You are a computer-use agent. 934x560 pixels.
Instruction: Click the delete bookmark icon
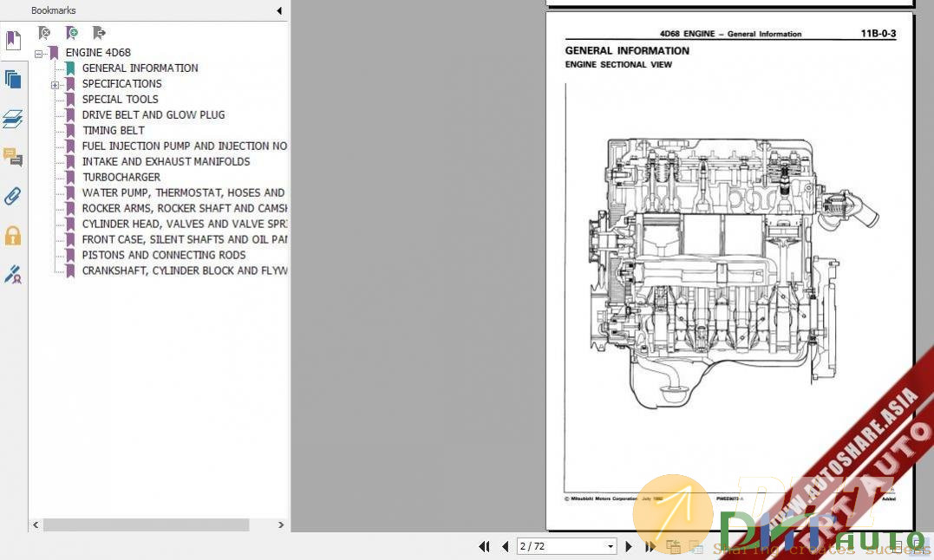44,33
